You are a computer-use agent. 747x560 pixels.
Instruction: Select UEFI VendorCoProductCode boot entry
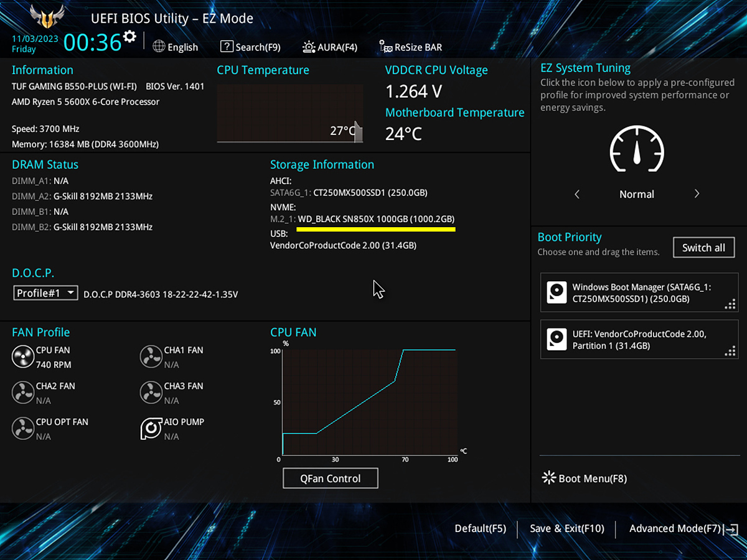639,339
